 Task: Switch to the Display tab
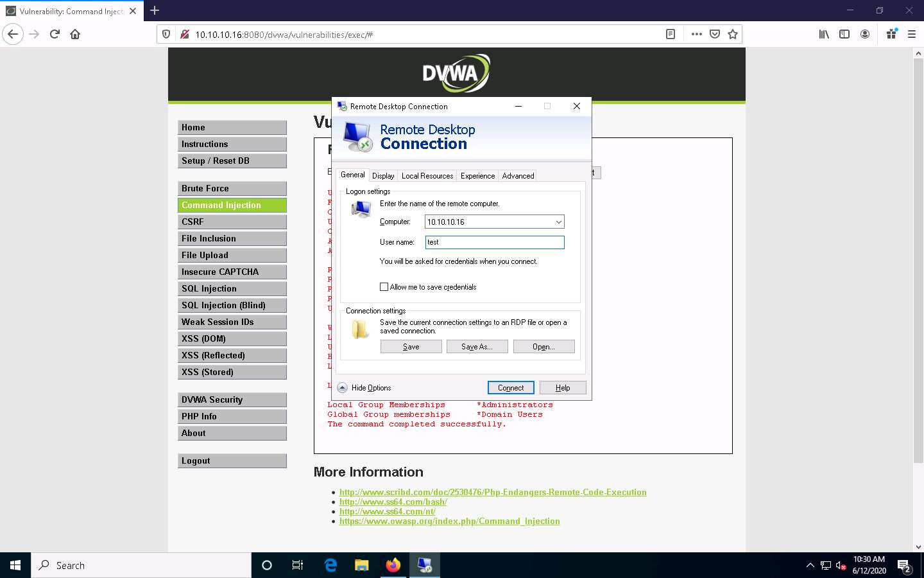coord(382,175)
